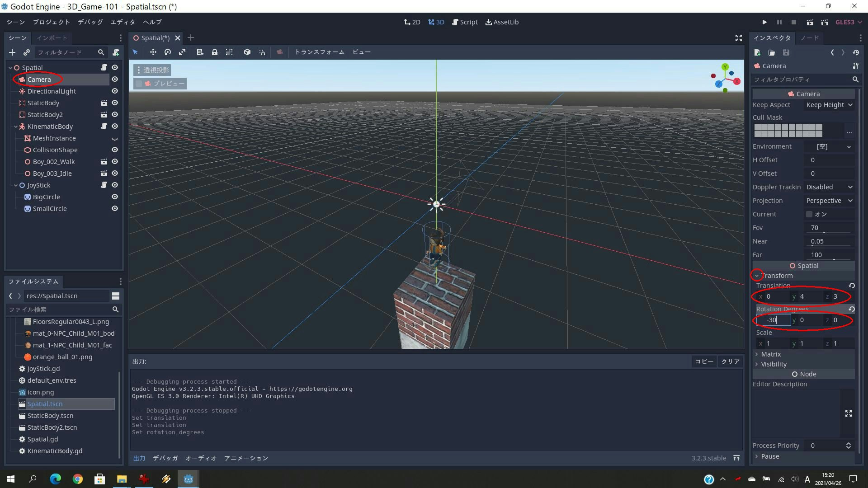Click the クリア button in the output panel

(730, 361)
